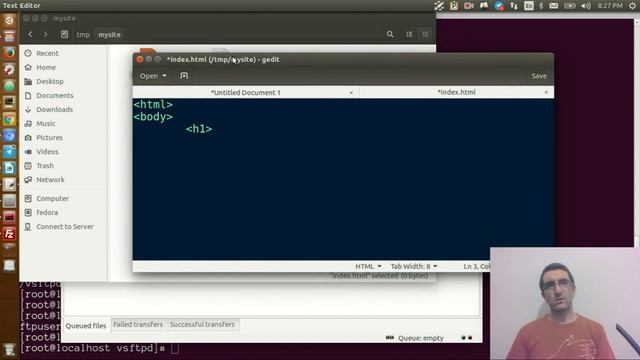Open the gedit Open dropdown

(153, 76)
